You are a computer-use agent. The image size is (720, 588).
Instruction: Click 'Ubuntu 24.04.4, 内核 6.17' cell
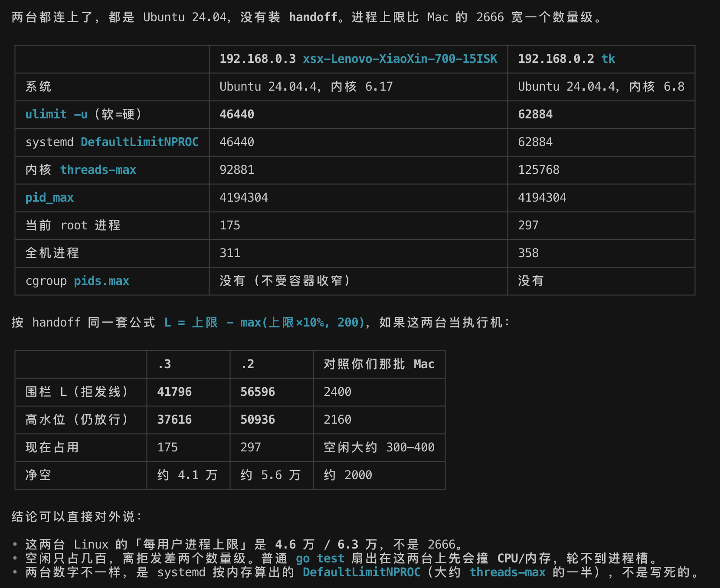tap(306, 87)
